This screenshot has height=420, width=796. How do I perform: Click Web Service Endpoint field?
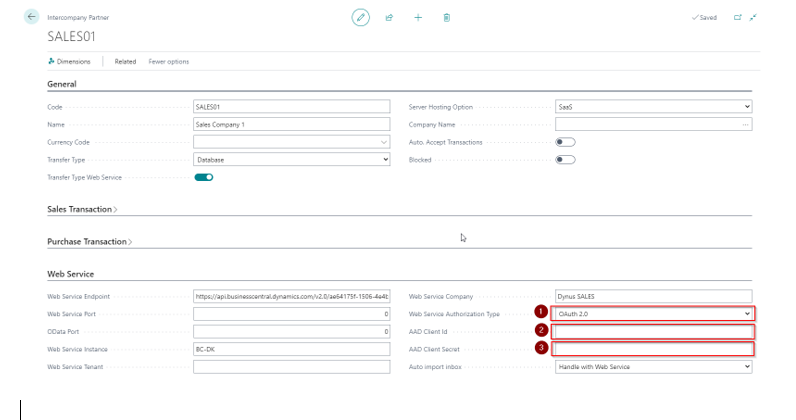[x=291, y=296]
